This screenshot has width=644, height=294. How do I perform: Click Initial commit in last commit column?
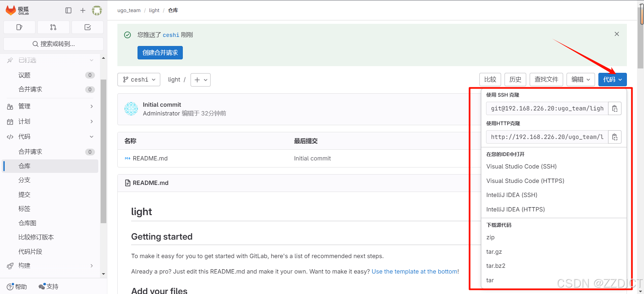point(312,158)
